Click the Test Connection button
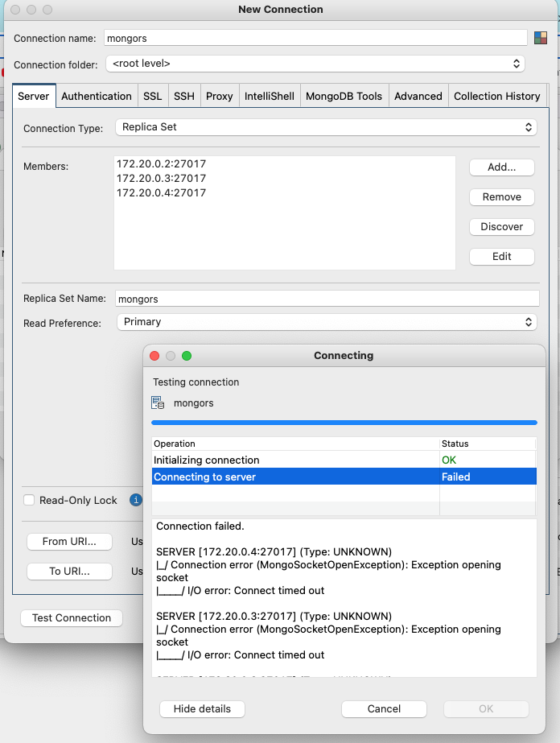Image resolution: width=560 pixels, height=743 pixels. [72, 618]
